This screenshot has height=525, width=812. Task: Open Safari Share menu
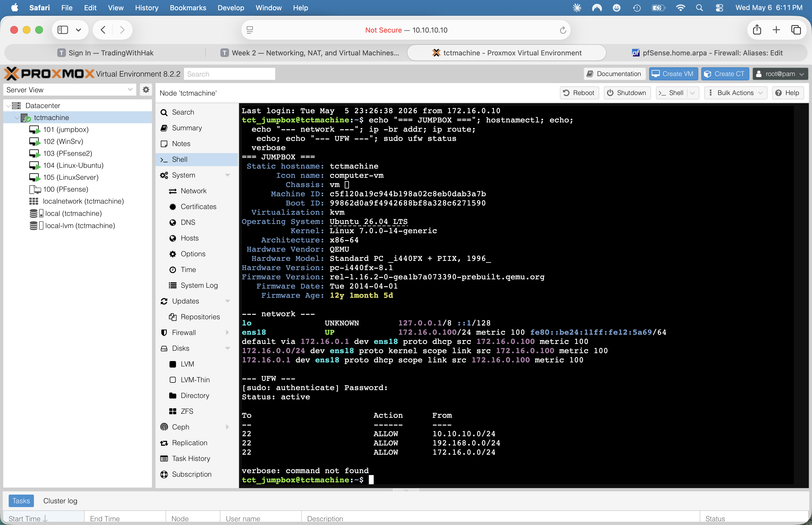pyautogui.click(x=757, y=30)
